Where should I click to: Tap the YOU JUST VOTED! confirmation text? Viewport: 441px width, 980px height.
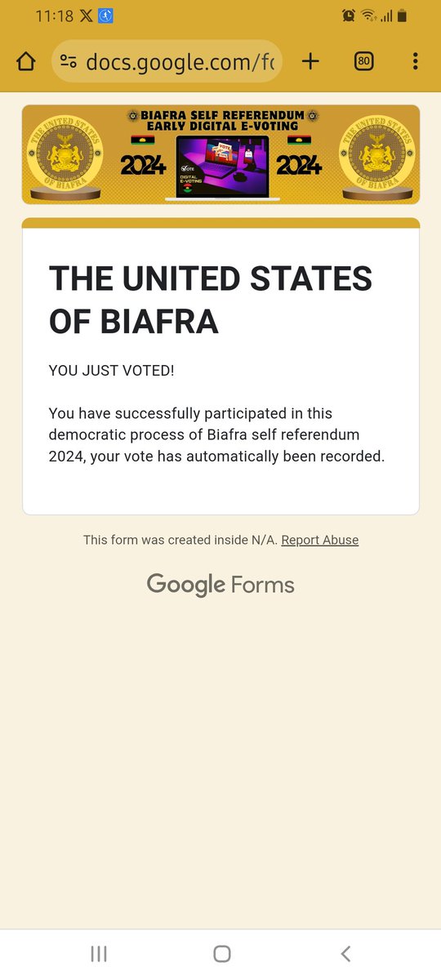point(112,371)
